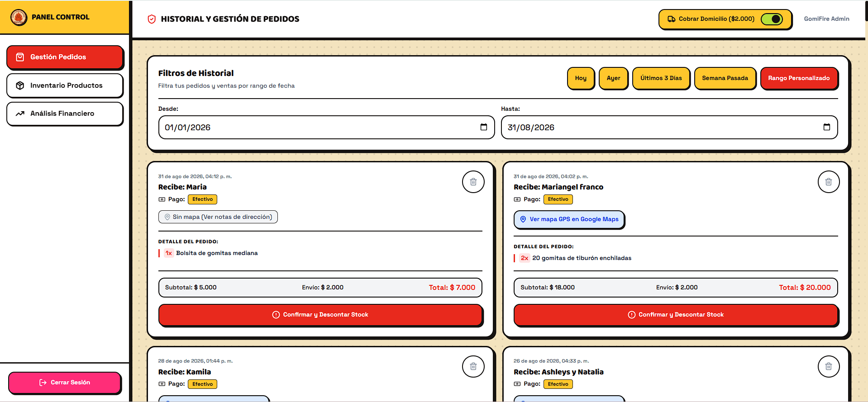Click the trend arrow icon beside Análisis Financiero

(x=20, y=114)
